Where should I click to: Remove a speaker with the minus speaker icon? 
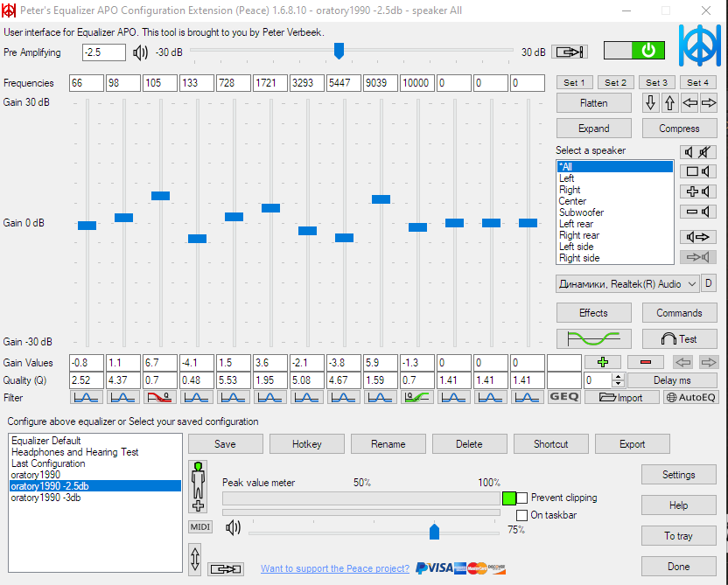coord(698,212)
